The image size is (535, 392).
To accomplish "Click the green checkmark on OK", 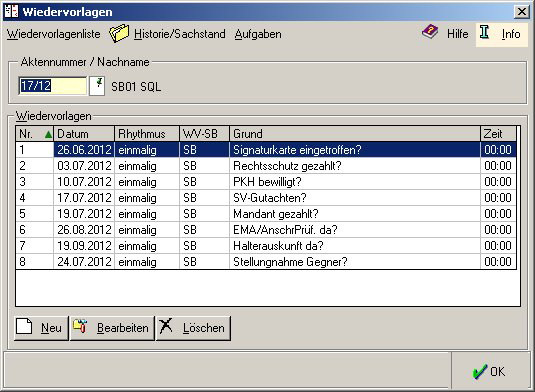I will (x=479, y=371).
